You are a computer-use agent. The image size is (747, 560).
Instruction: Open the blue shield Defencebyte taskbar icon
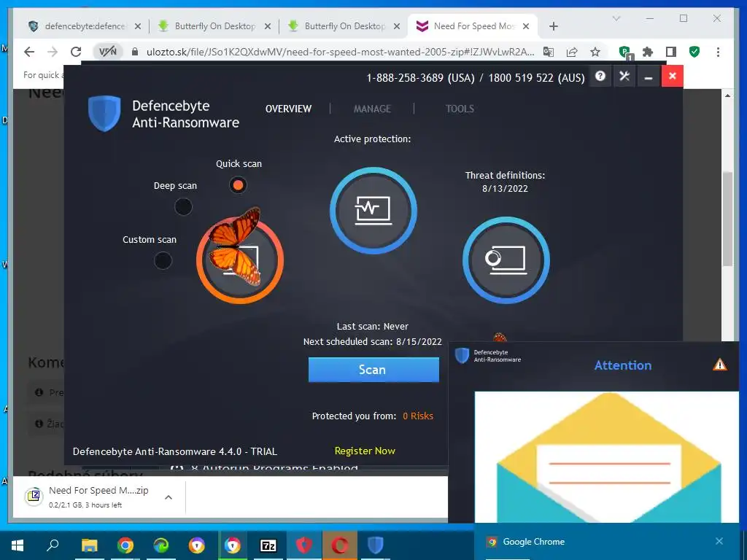(x=376, y=545)
